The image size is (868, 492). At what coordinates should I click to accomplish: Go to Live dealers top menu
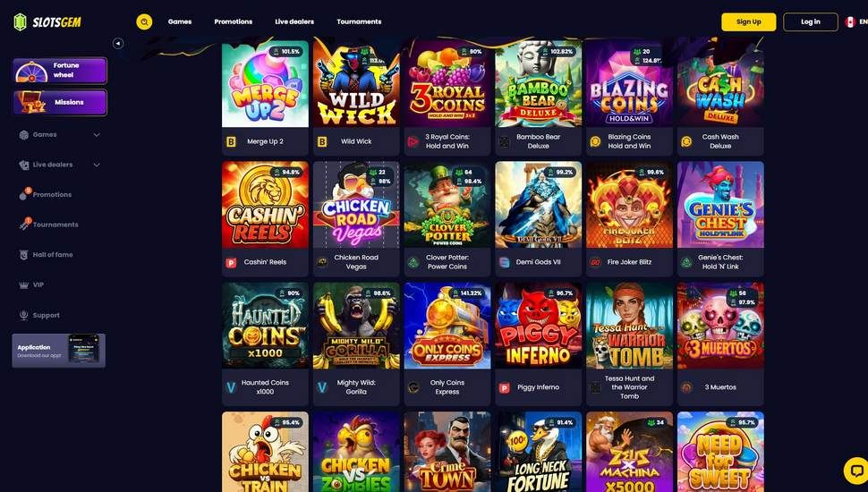294,21
